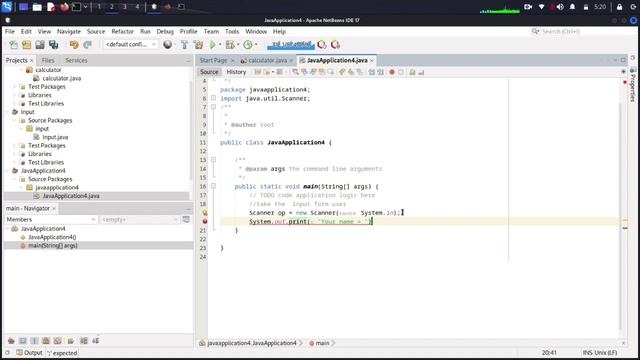Image resolution: width=640 pixels, height=360 pixels.
Task: Open the Members filter dropdown in Navigator
Action: click(51, 220)
